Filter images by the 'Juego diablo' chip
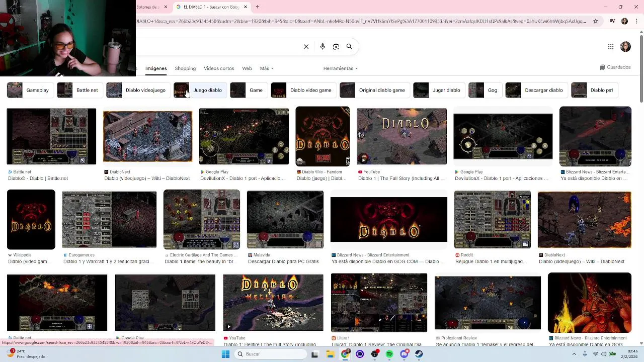644x362 pixels. pos(199,90)
